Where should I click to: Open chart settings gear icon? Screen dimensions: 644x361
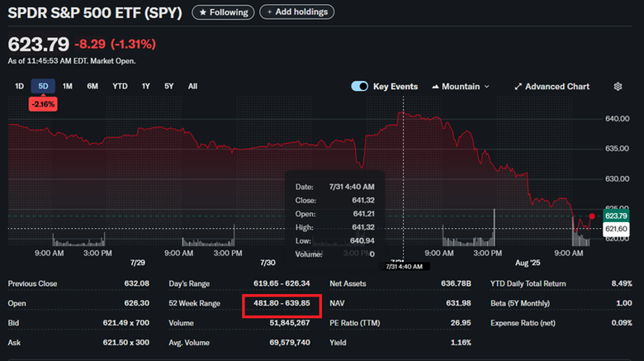point(618,87)
